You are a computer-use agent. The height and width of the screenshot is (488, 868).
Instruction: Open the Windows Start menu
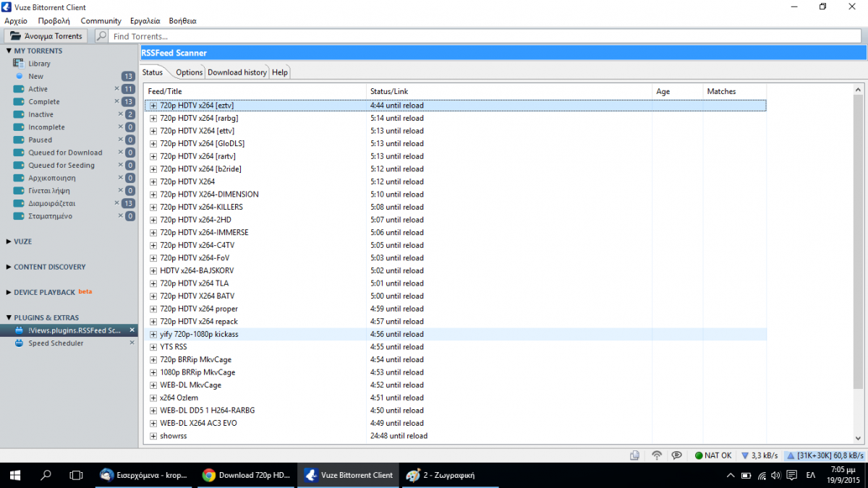click(x=14, y=475)
